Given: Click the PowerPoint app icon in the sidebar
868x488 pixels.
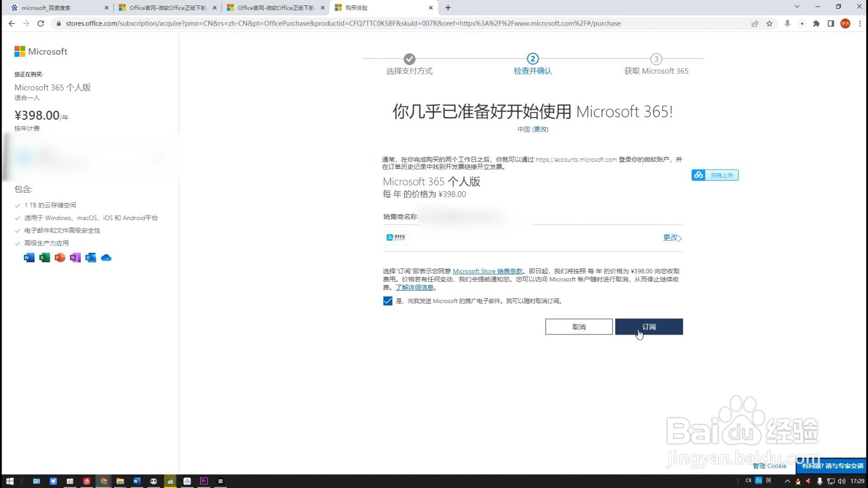Looking at the screenshot, I should coord(60,258).
